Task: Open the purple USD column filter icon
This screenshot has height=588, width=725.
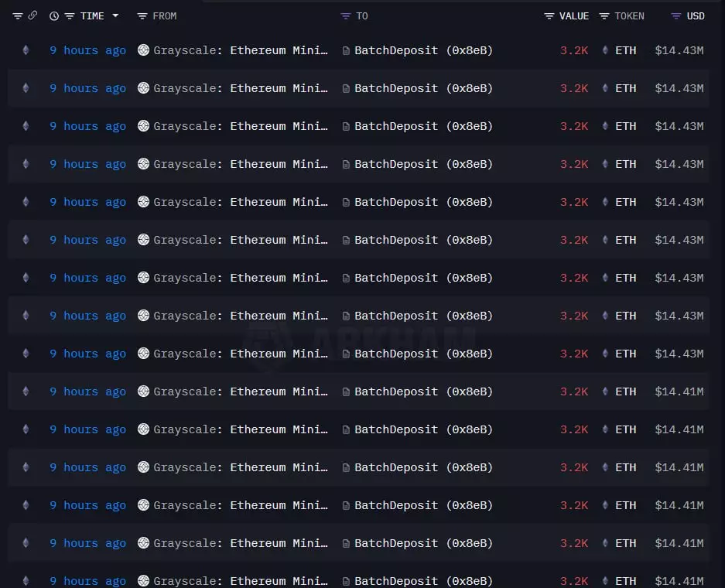Action: [675, 15]
